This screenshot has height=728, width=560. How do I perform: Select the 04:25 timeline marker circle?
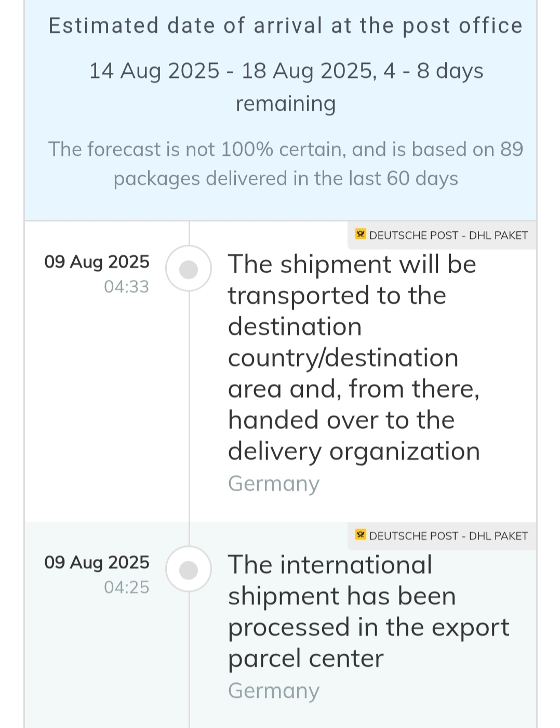click(189, 570)
